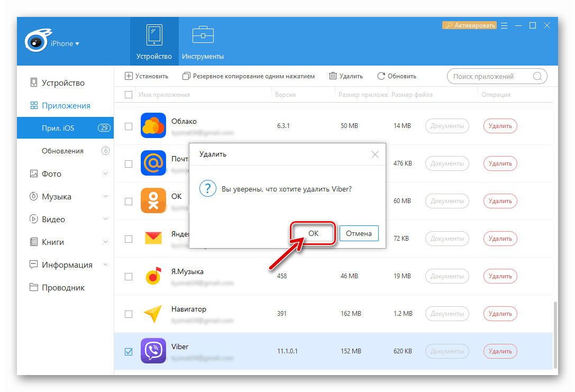The width and height of the screenshot is (575, 392).
Task: Expand the iPhone device dropdown
Action: click(x=65, y=43)
